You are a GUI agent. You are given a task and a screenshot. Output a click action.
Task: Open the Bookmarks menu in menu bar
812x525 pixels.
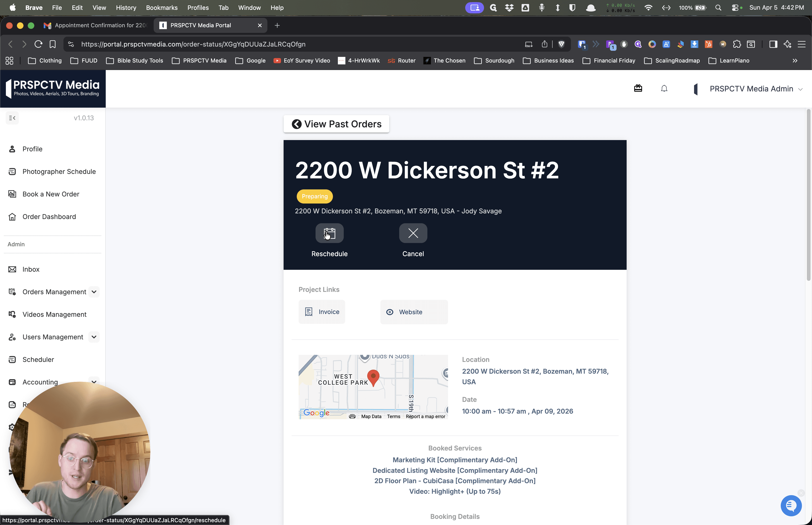pos(161,8)
